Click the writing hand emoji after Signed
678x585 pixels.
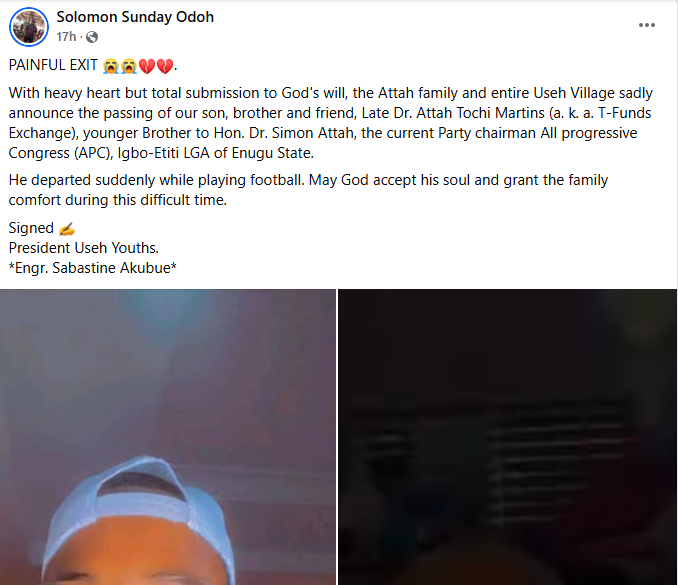click(67, 229)
